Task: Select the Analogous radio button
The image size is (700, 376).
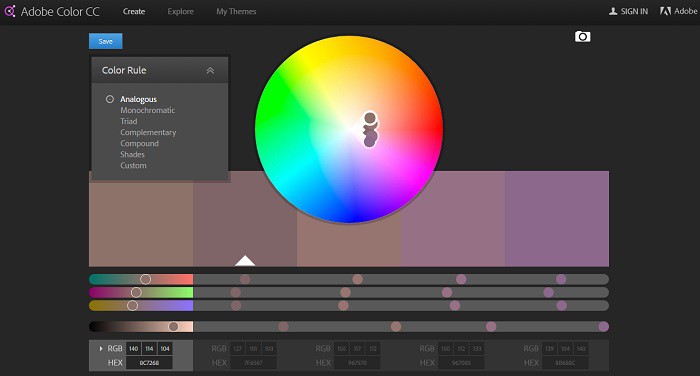Action: coord(110,99)
